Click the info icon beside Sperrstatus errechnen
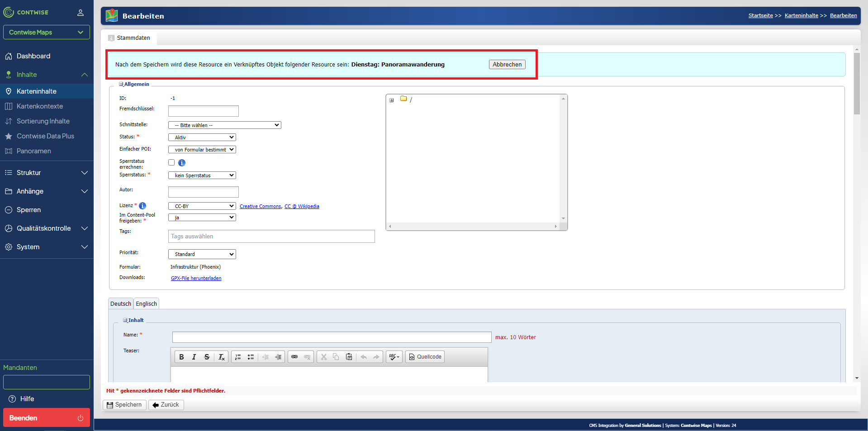The width and height of the screenshot is (868, 431). pyautogui.click(x=182, y=163)
